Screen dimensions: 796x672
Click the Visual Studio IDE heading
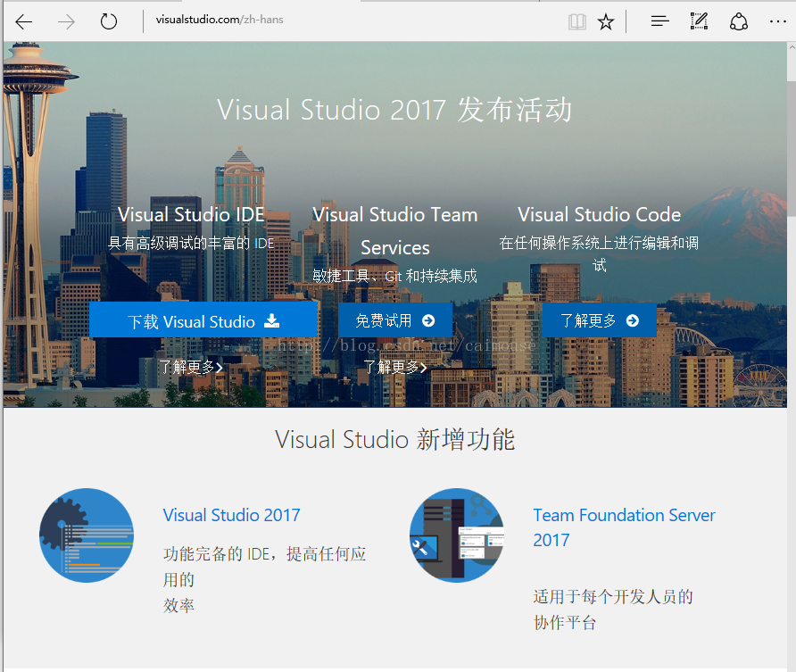point(191,215)
